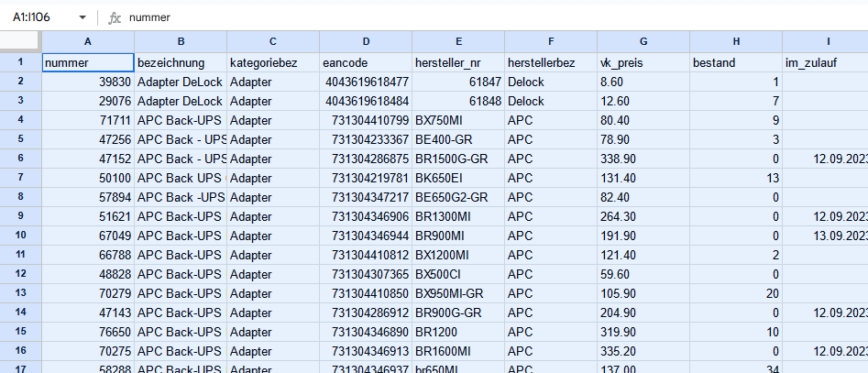The image size is (868, 373).
Task: Select row 6 header
Action: click(20, 159)
